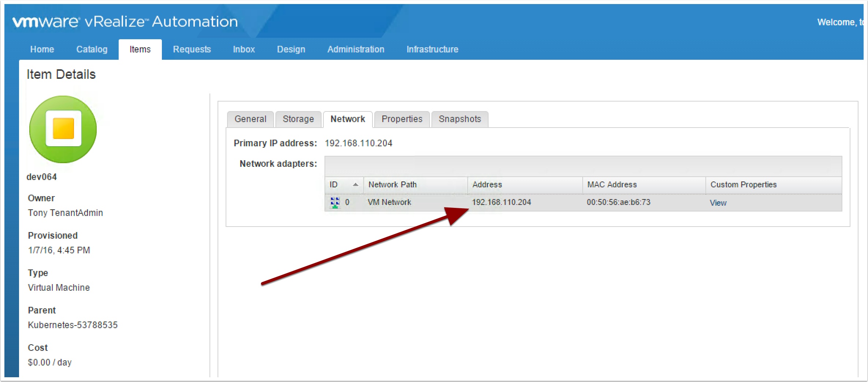Sort by the MAC Address column header
Image resolution: width=868 pixels, height=382 pixels.
[x=612, y=185]
